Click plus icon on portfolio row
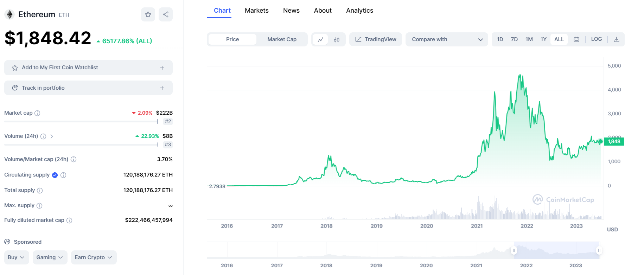The width and height of the screenshot is (644, 275). click(x=162, y=88)
